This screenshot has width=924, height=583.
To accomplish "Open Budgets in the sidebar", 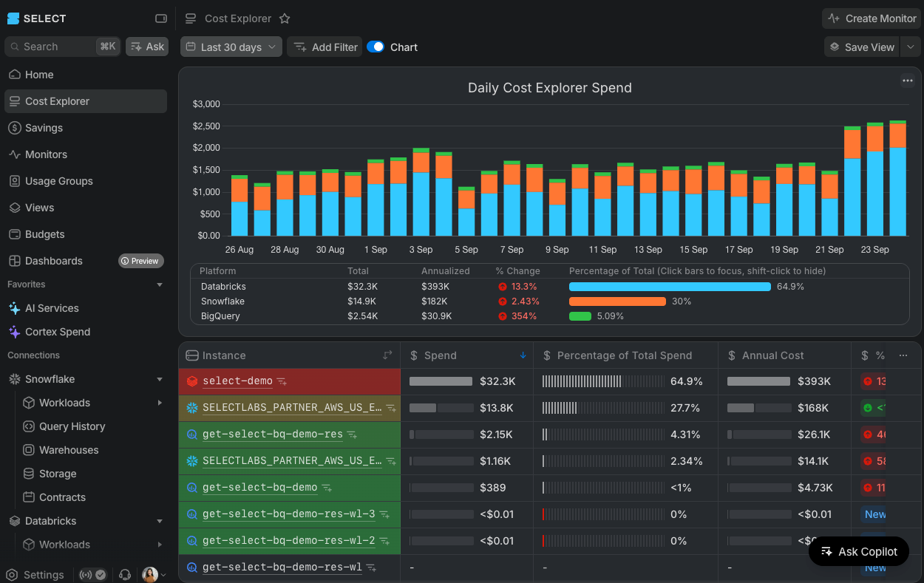I will [x=86, y=234].
